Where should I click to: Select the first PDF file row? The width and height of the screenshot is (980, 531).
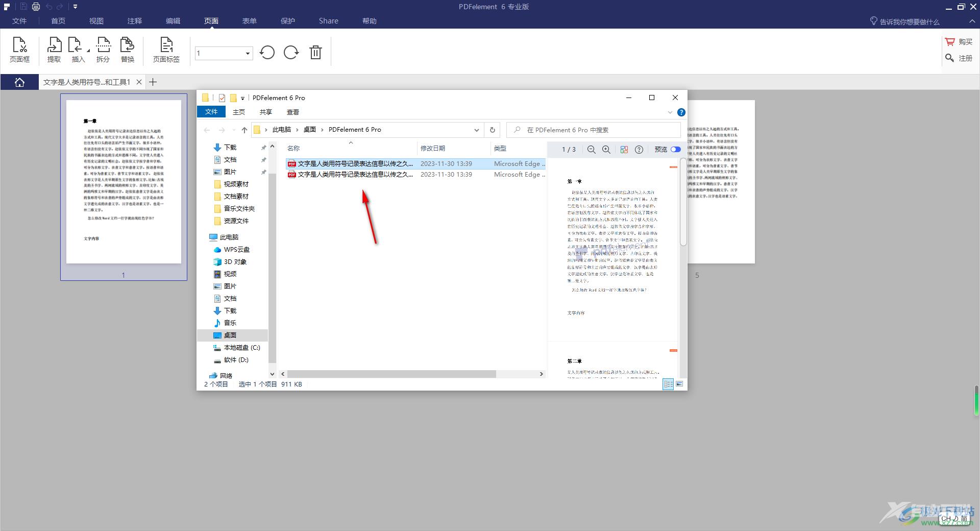pos(415,164)
